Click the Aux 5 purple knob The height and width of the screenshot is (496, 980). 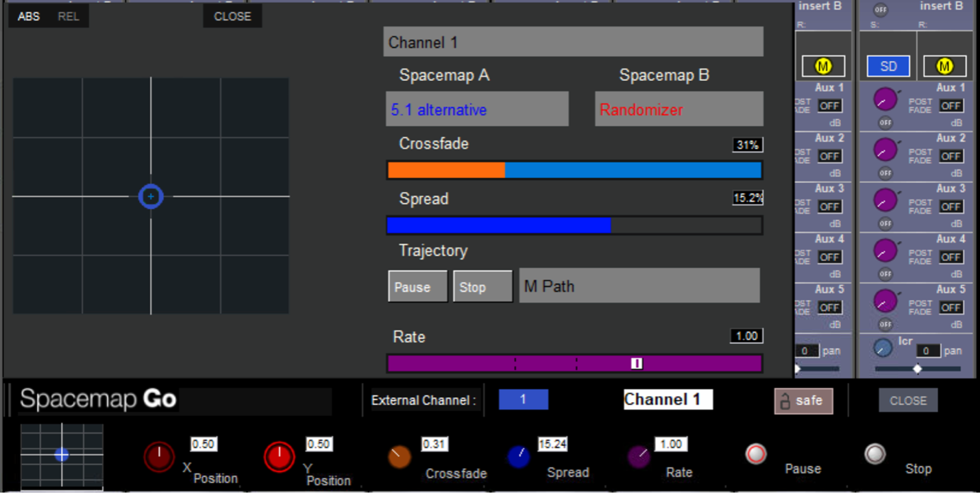point(885,301)
